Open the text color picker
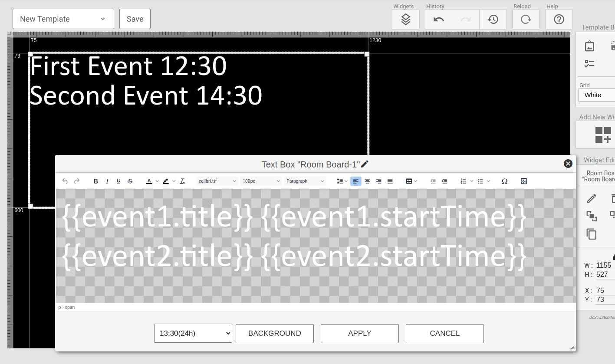 [x=149, y=181]
